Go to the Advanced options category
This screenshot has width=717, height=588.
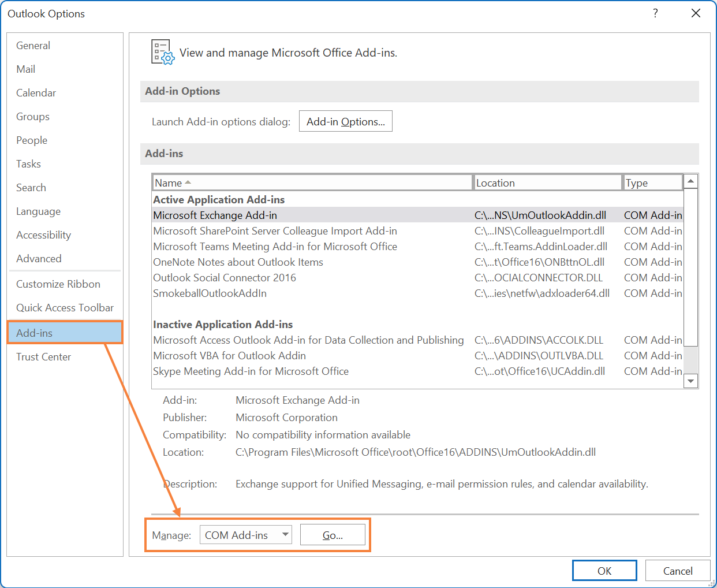(39, 259)
